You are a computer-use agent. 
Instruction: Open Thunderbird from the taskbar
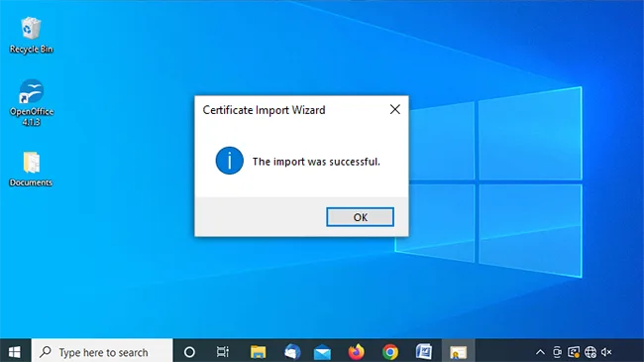coord(292,352)
